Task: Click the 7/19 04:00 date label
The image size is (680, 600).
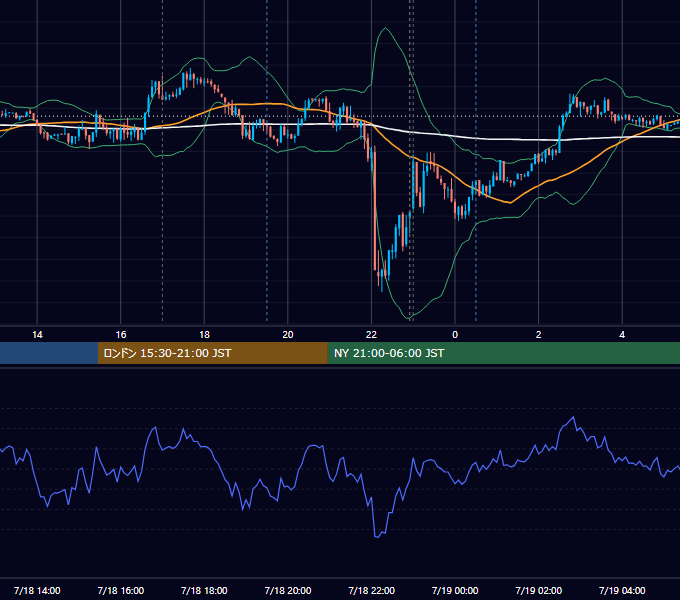Action: coord(622,590)
